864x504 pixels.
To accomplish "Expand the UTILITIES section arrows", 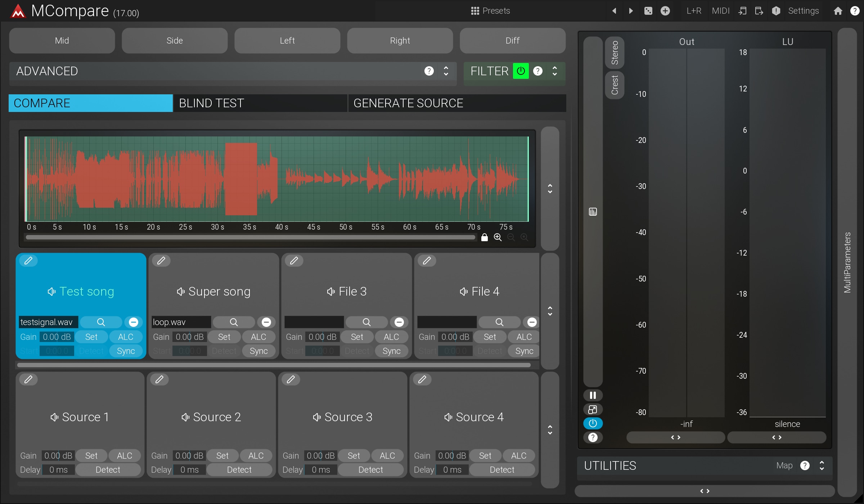I will (x=822, y=465).
